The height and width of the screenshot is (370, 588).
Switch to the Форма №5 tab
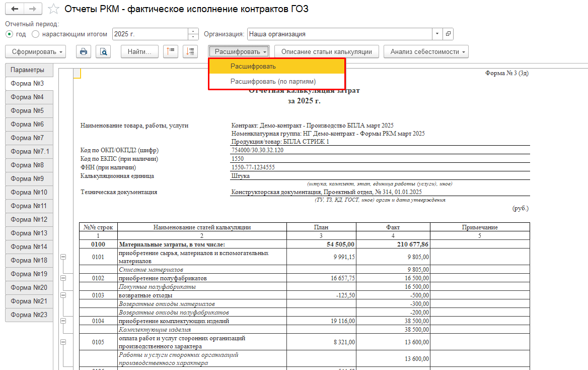click(x=29, y=111)
